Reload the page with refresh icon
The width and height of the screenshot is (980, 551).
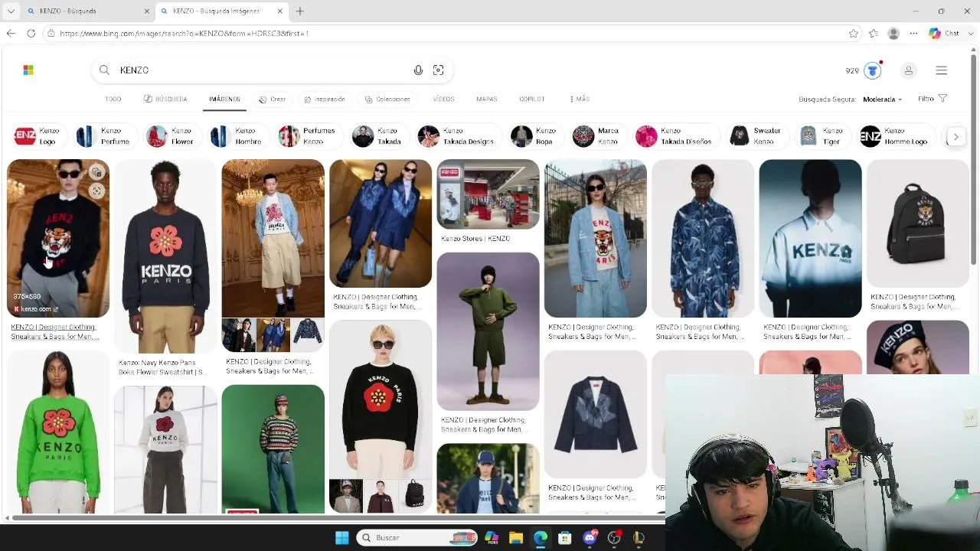pos(31,34)
